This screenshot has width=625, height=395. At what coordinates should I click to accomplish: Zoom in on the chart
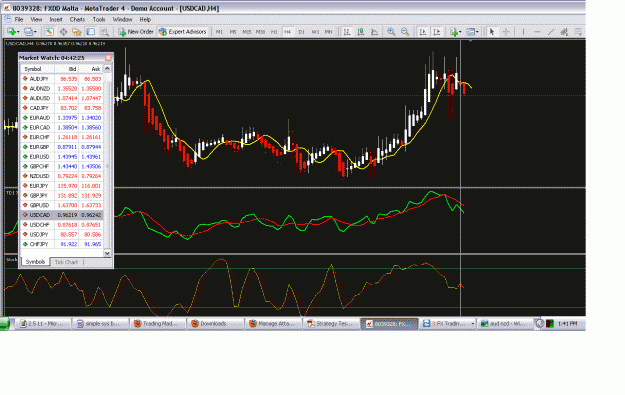(x=391, y=32)
